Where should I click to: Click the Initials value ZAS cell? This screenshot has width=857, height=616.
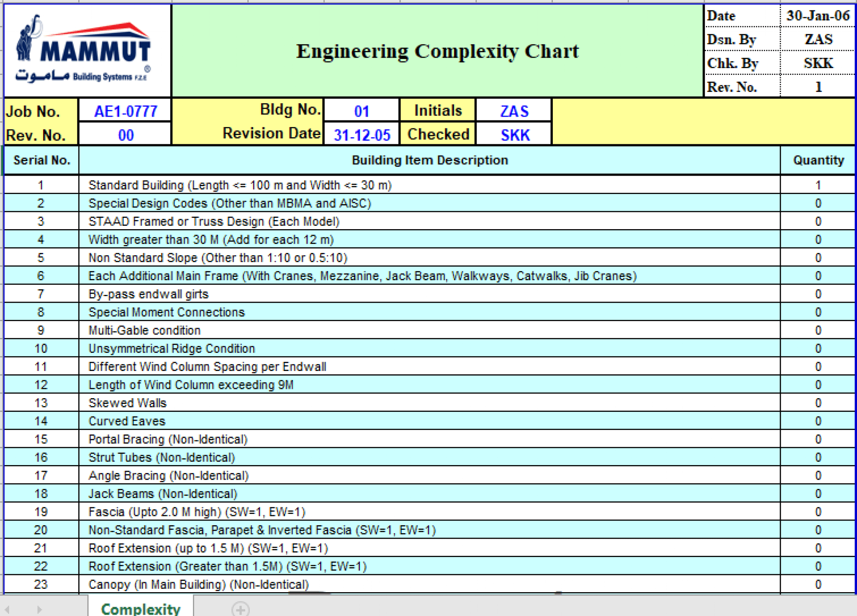pos(514,111)
